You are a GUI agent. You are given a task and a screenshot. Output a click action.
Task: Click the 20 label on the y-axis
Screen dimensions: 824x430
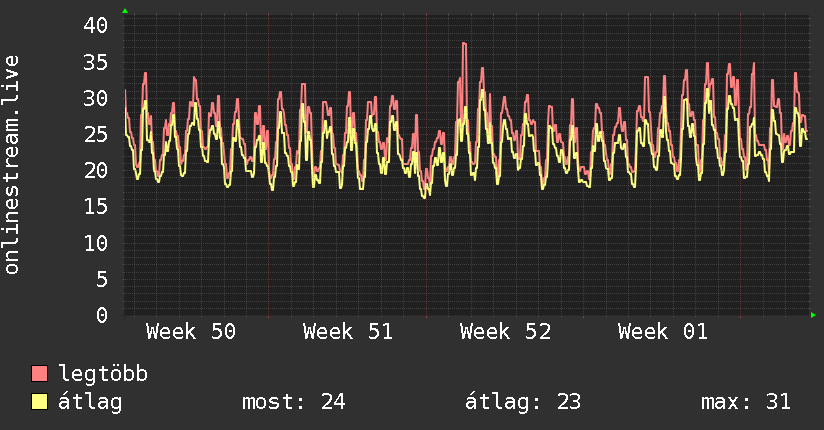coord(96,171)
